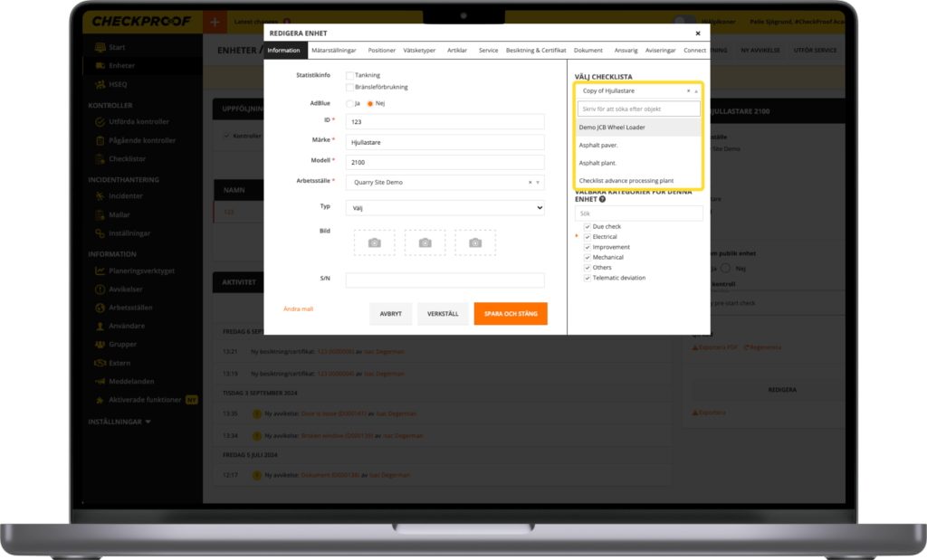Expand the Electrical category with orange arrow
Screen dimensions: 927x560
577,237
